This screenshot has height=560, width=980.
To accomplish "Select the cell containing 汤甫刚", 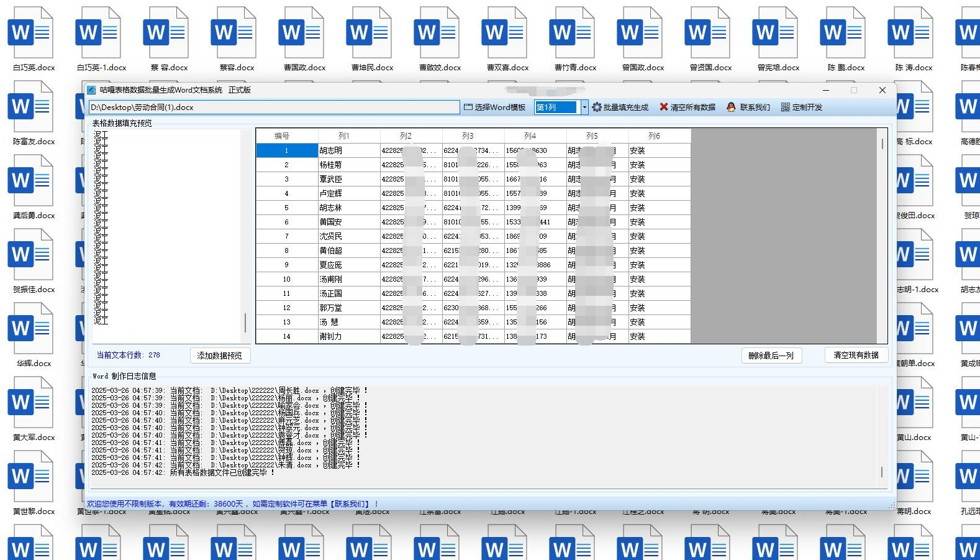I will coord(349,279).
